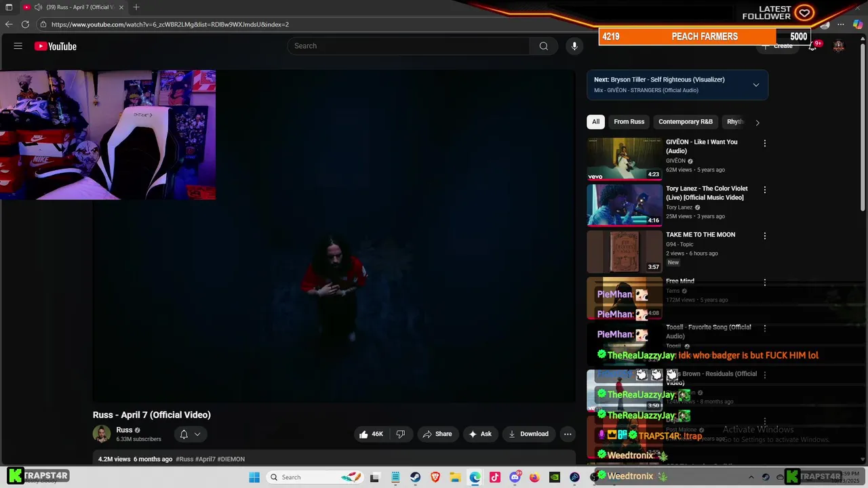This screenshot has width=868, height=488.
Task: Open the Russ channel name link
Action: click(125, 430)
